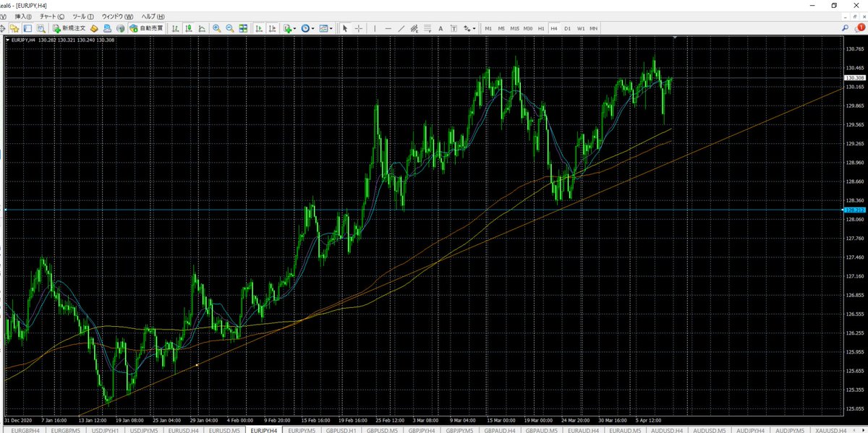
Task: Open the チャート menu
Action: [52, 16]
